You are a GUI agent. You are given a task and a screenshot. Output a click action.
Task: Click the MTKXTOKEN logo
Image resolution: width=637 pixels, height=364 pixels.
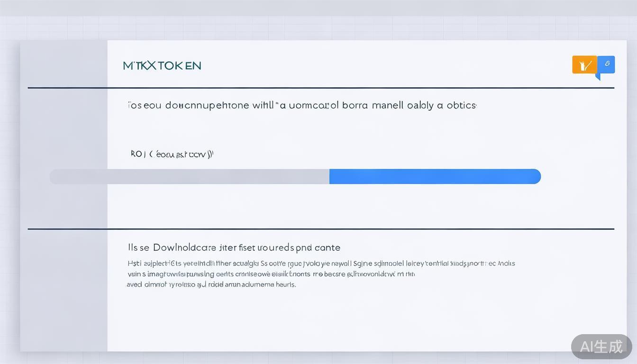[162, 65]
